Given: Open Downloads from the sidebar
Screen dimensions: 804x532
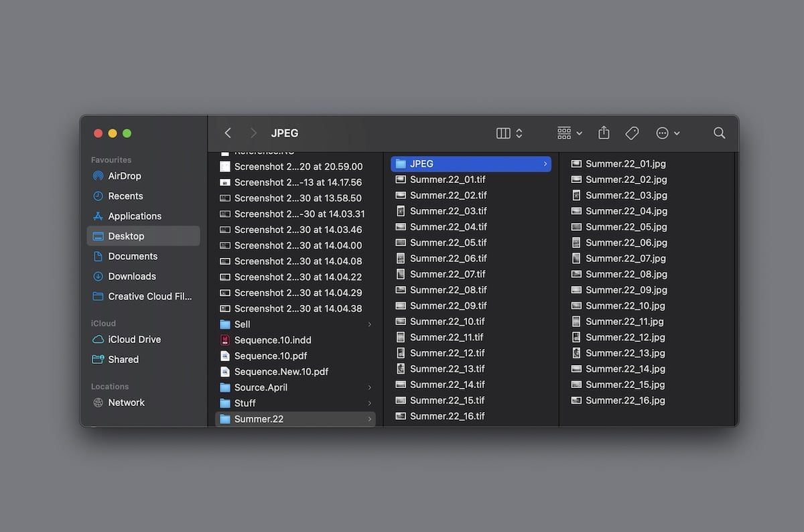Looking at the screenshot, I should click(x=131, y=276).
